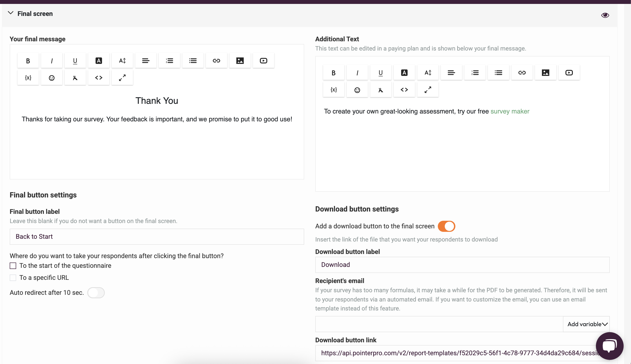Open text color picker in Additional Text toolbar
Screen dimensions: 631x364
pyautogui.click(x=404, y=73)
